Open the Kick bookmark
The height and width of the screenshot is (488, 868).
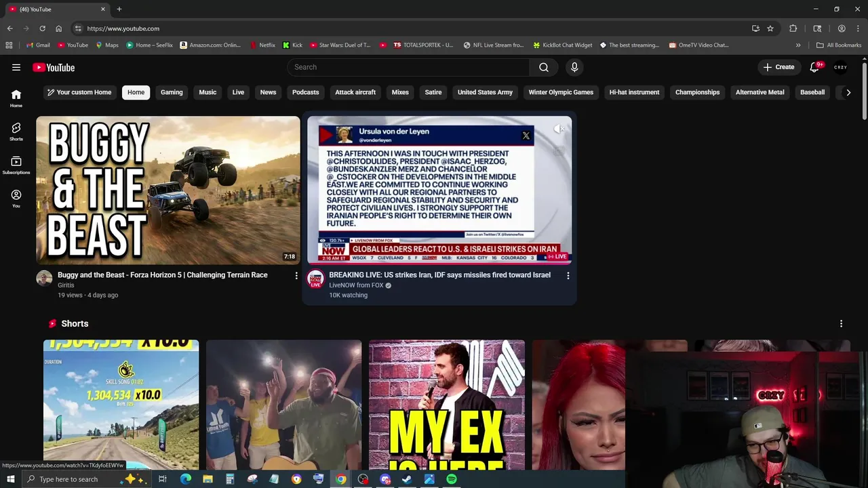(292, 45)
